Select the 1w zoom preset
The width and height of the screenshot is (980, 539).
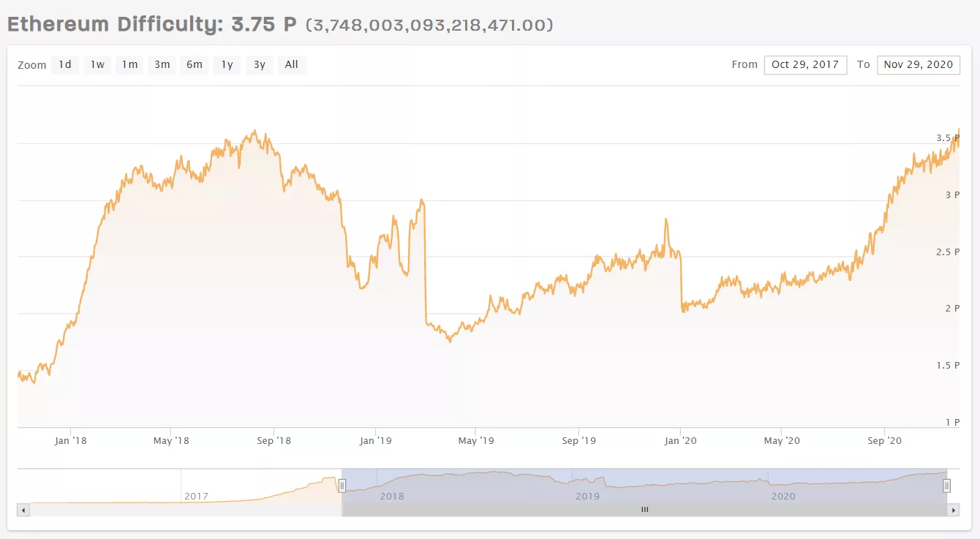tap(97, 64)
